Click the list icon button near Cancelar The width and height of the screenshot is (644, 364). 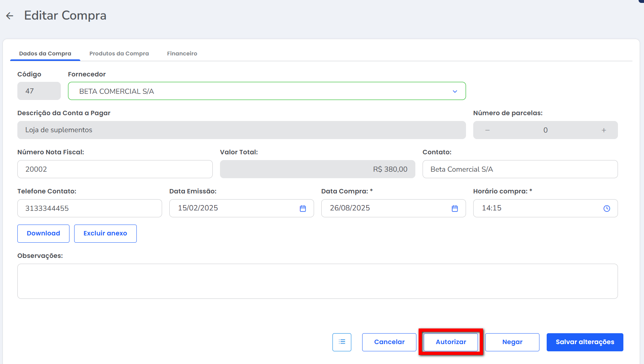coord(342,342)
